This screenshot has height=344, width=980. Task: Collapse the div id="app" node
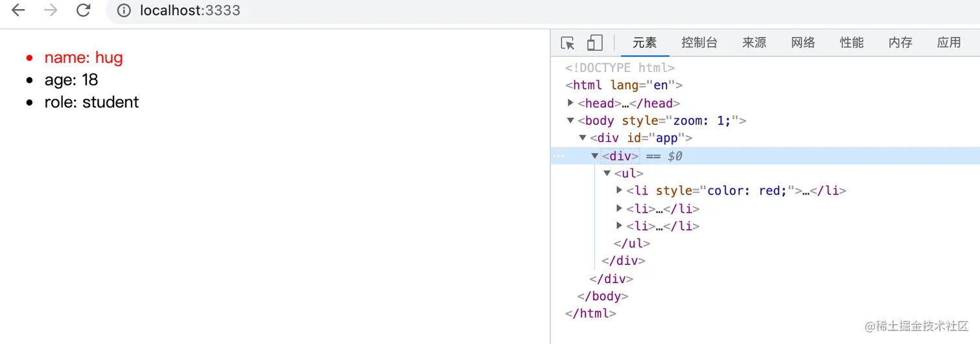(583, 138)
